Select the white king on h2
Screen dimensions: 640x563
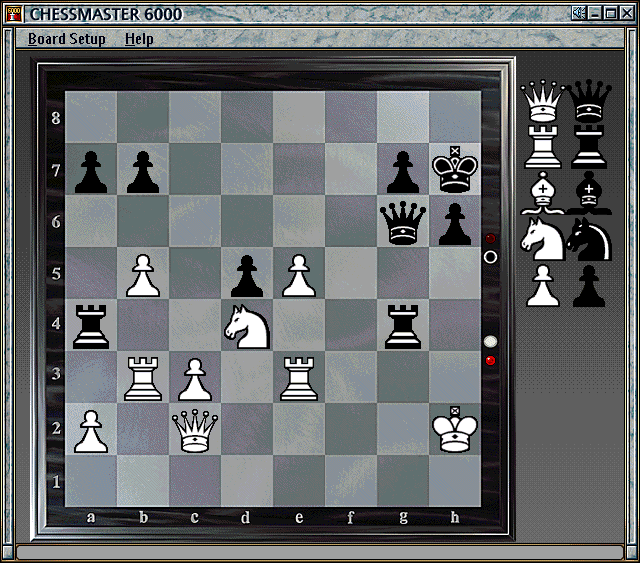[x=455, y=429]
